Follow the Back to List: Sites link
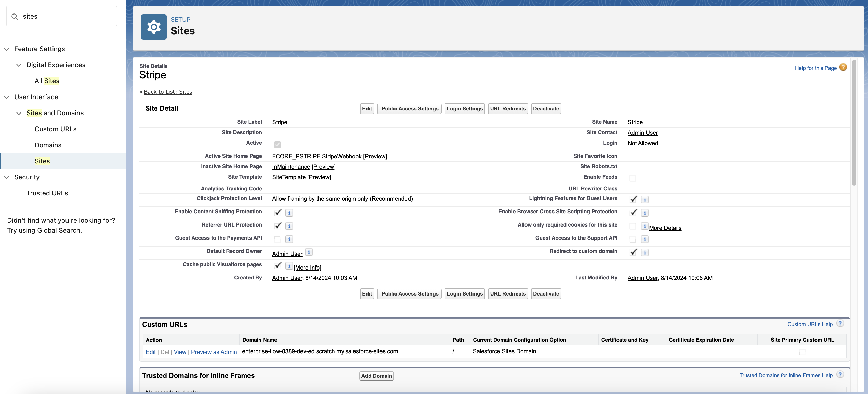 [168, 92]
